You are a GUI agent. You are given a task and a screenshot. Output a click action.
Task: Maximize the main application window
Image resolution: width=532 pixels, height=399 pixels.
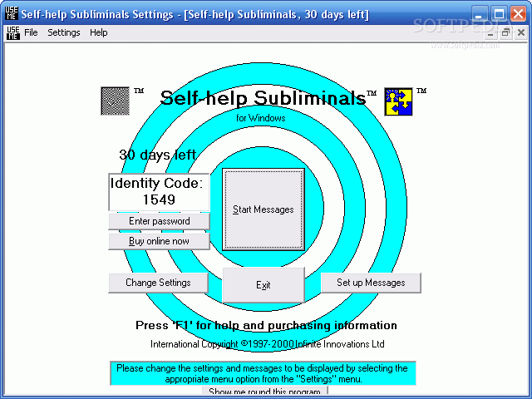pyautogui.click(x=499, y=14)
